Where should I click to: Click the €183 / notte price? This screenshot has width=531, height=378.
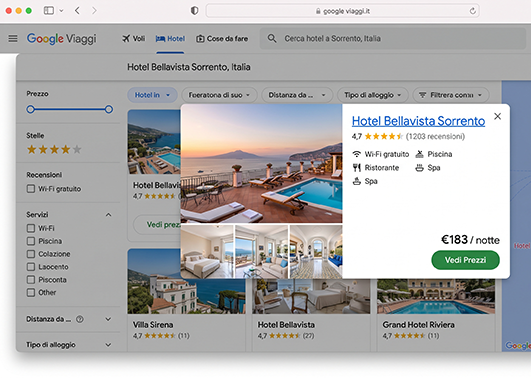tap(470, 240)
